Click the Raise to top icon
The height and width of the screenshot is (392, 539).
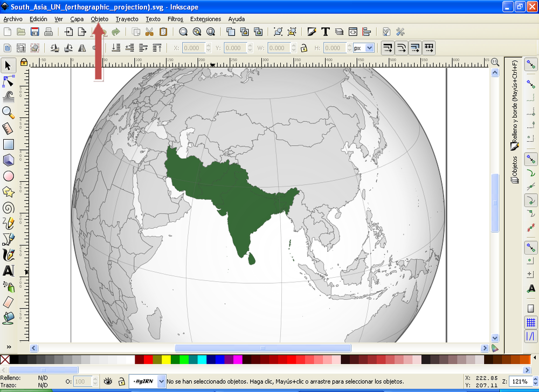coord(157,48)
